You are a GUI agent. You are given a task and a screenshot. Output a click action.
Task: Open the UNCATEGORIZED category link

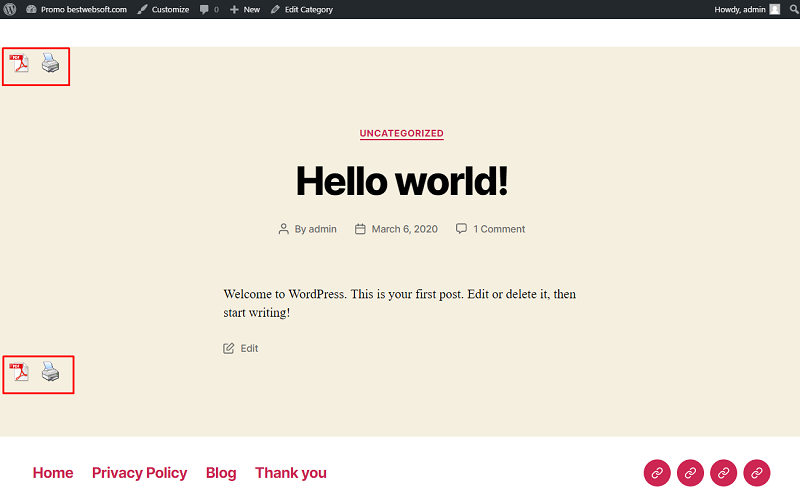(x=402, y=133)
